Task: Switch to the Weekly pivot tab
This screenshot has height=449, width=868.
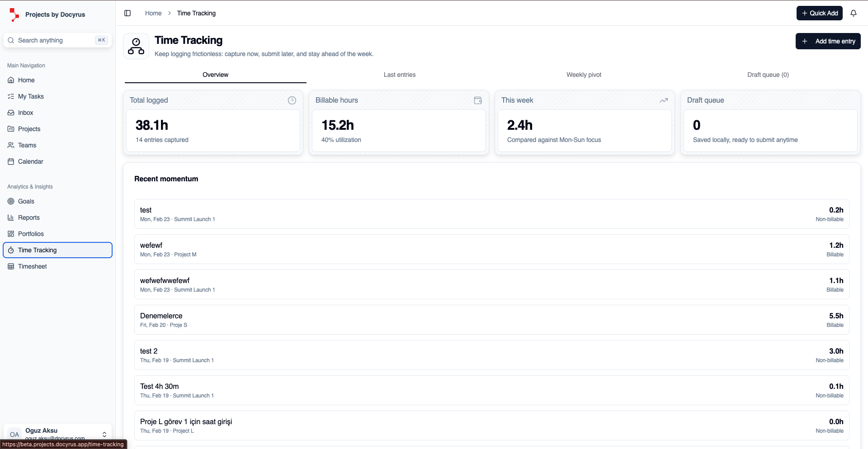Action: 584,75
